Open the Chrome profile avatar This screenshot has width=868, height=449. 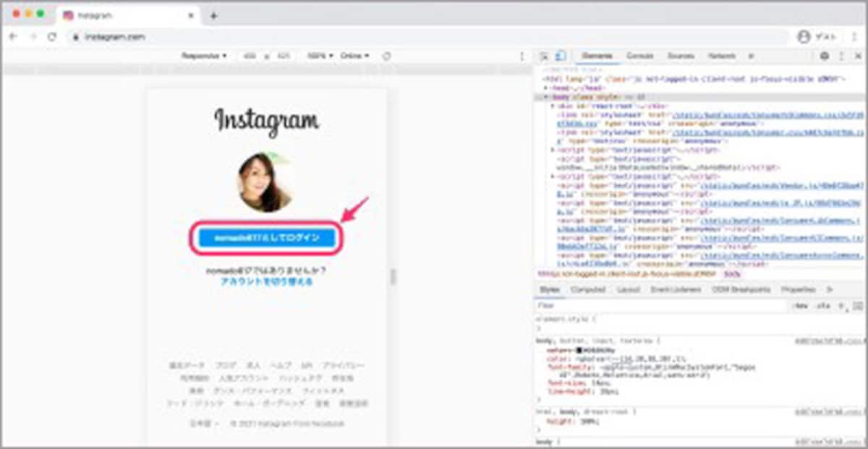[803, 36]
